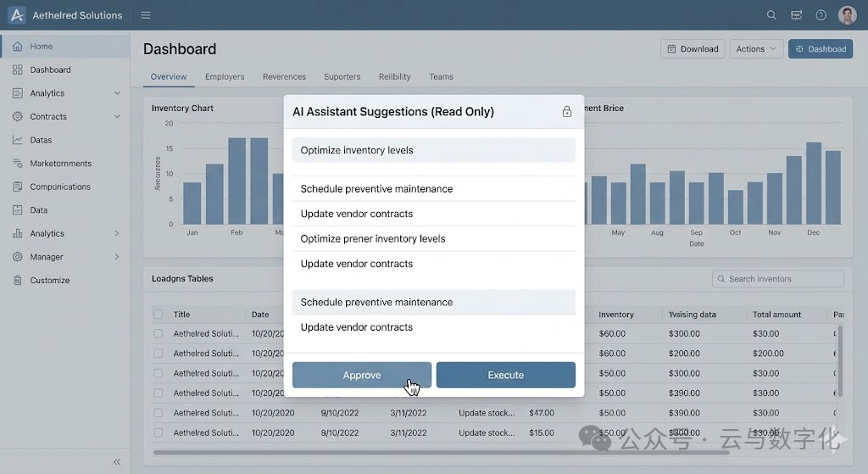Check the row checkbox with $15.00
The image size is (868, 474).
(159, 433)
